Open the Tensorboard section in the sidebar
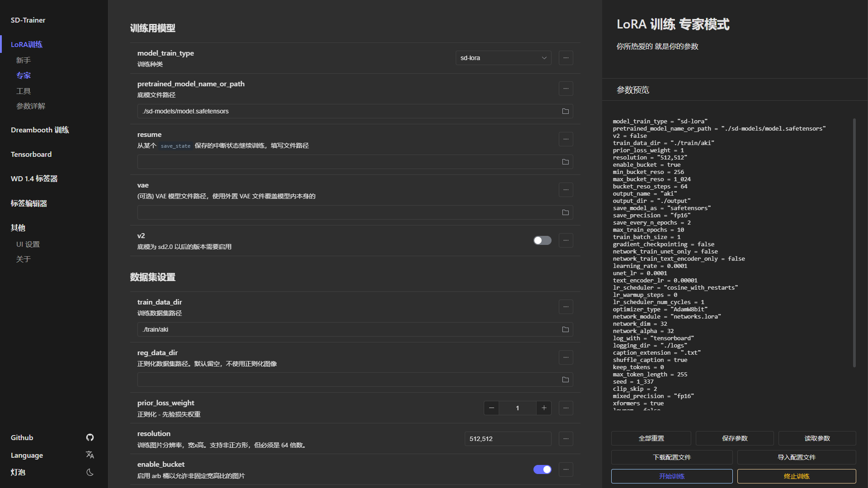 click(x=31, y=154)
